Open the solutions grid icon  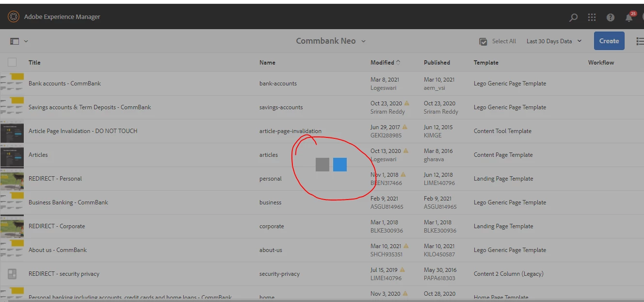pos(592,17)
